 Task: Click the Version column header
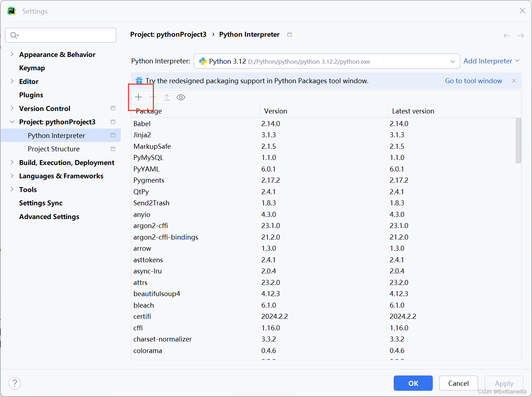click(324, 111)
